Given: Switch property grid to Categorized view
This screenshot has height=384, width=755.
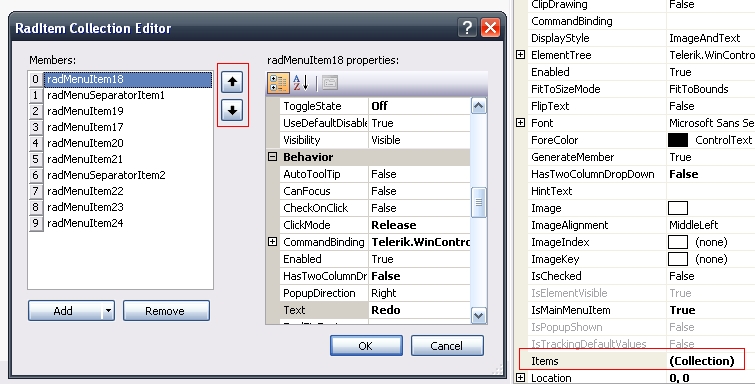Looking at the screenshot, I should pos(278,83).
